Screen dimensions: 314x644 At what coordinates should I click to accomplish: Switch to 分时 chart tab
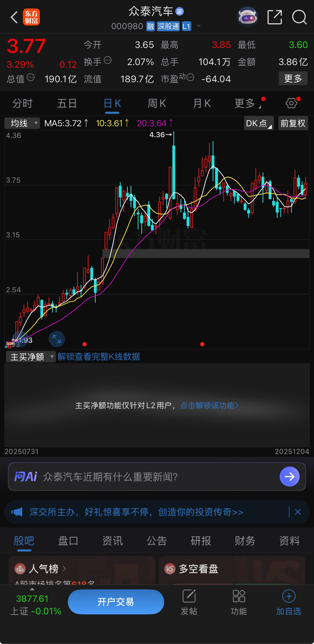coord(22,104)
